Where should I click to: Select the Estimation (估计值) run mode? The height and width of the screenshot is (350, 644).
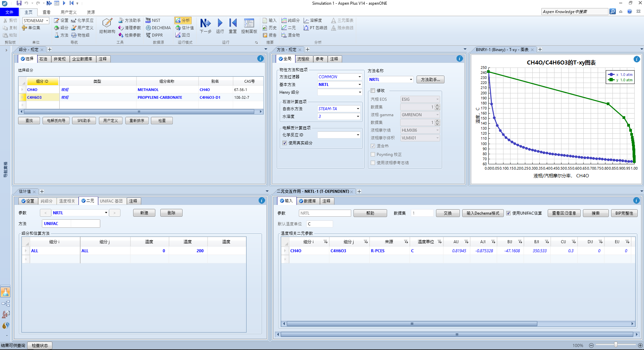pos(184,28)
